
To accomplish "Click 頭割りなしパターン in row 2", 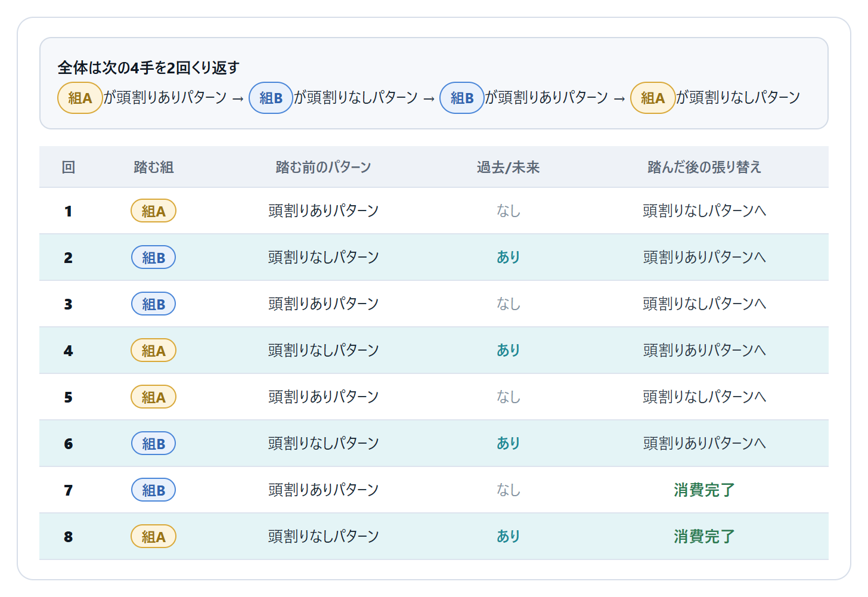I will [x=323, y=257].
